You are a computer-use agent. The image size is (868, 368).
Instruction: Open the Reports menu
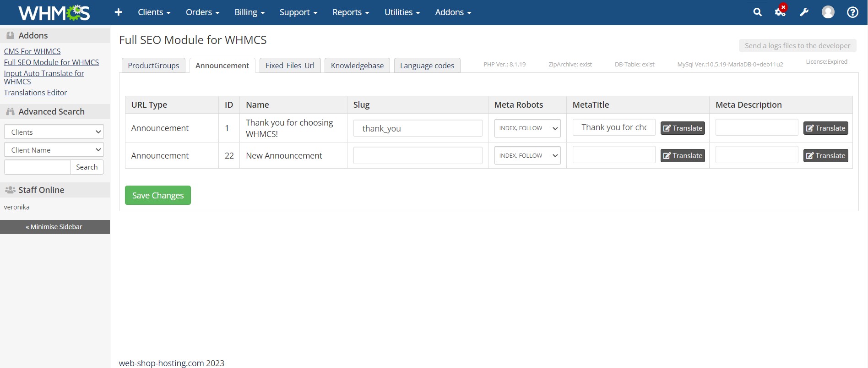(x=351, y=12)
